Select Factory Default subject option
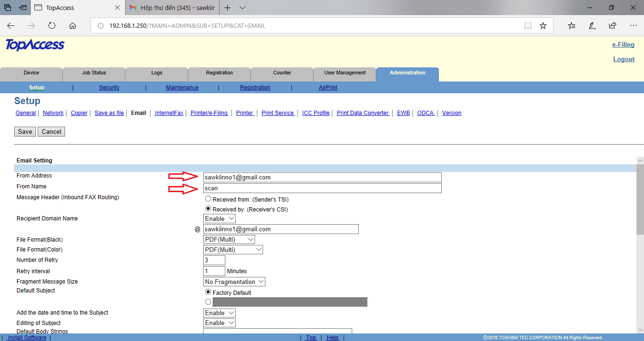Image resolution: width=644 pixels, height=341 pixels. pyautogui.click(x=208, y=292)
